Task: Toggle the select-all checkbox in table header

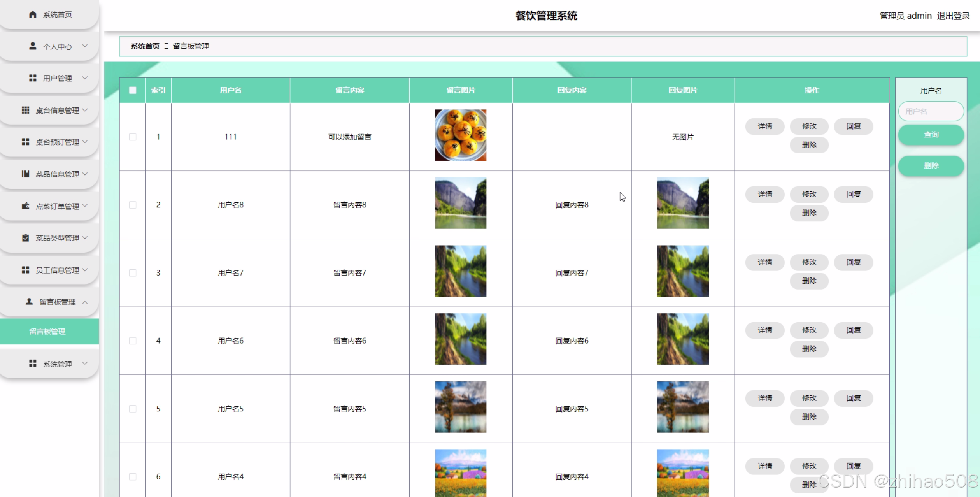Action: [x=133, y=90]
